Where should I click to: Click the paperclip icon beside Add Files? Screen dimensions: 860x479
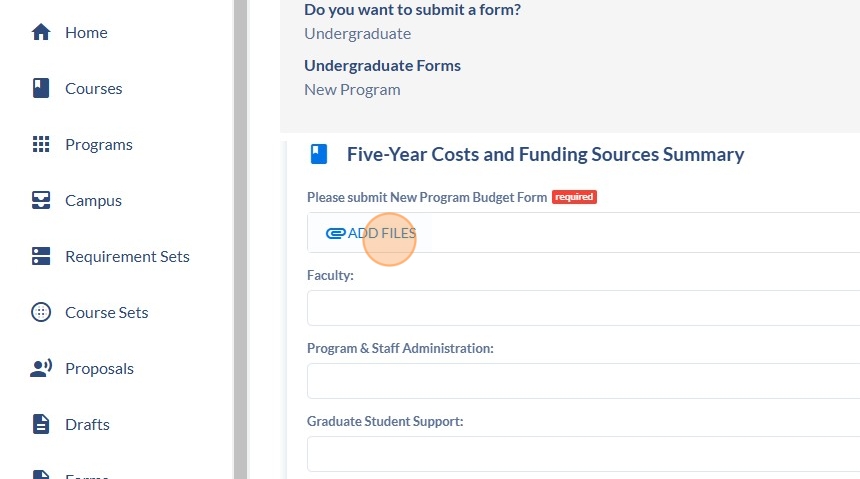click(335, 234)
